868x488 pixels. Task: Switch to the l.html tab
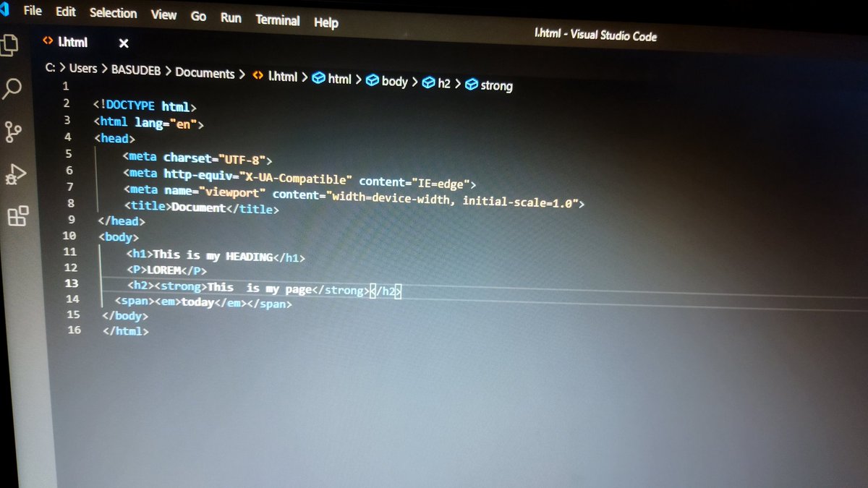[72, 42]
